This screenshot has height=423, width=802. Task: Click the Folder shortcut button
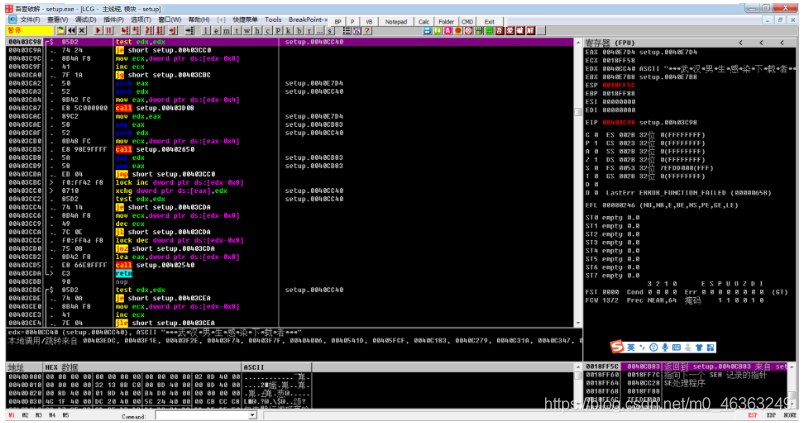click(x=446, y=21)
